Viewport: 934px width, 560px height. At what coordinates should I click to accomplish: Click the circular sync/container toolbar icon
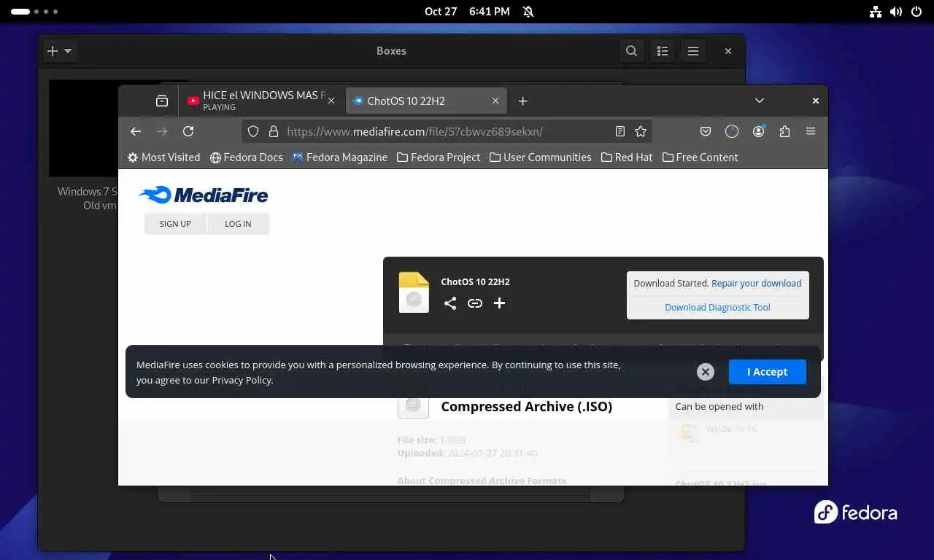click(x=732, y=131)
